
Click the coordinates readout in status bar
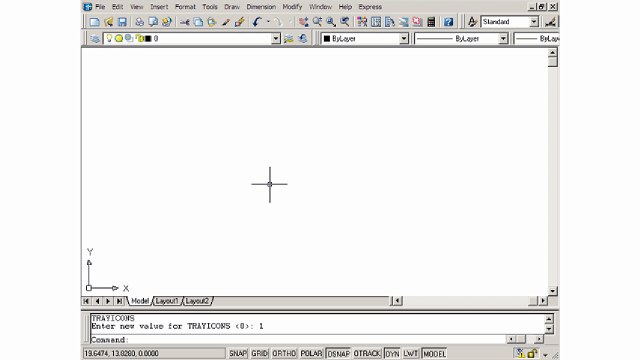coord(154,353)
